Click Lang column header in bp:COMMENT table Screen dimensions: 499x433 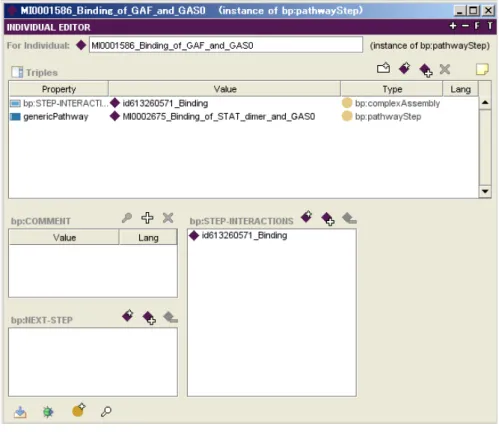coord(148,237)
